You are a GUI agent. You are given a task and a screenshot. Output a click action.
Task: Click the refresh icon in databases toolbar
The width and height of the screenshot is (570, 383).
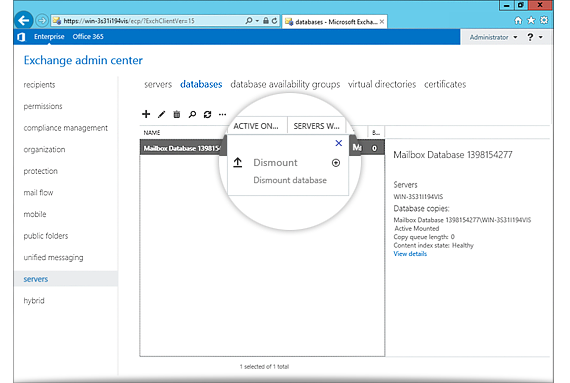[x=207, y=114]
